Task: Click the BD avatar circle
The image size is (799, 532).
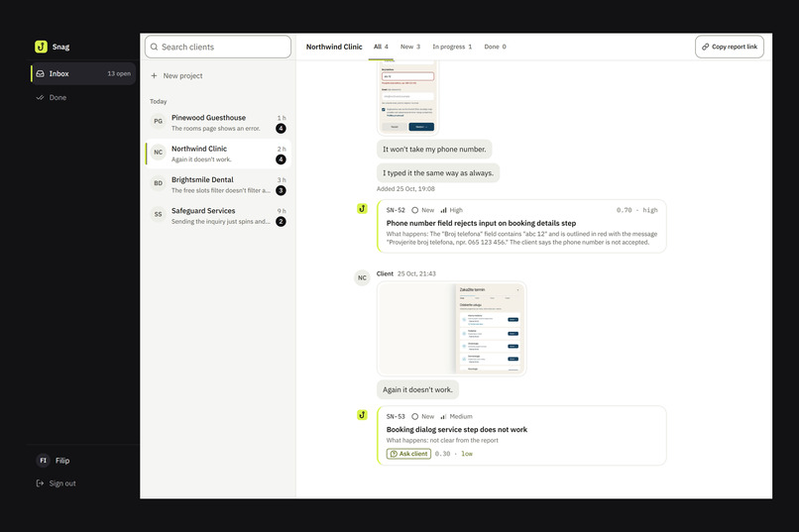Action: [x=158, y=183]
